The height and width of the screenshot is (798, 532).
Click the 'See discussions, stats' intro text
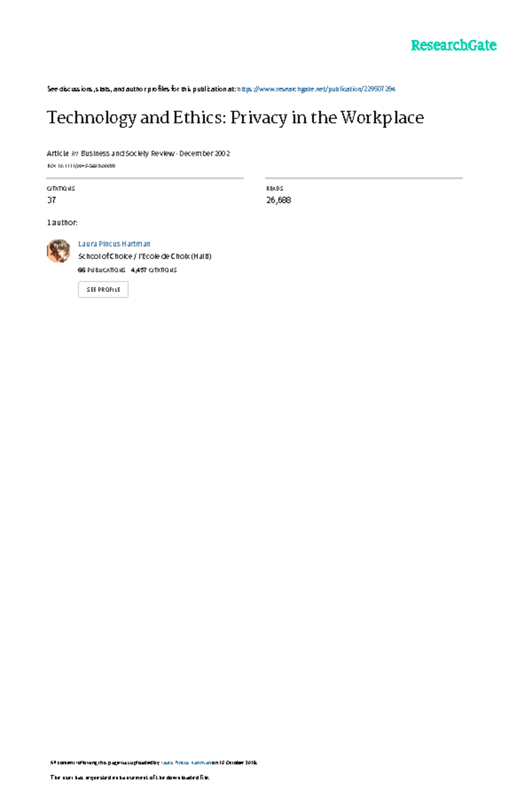click(x=141, y=89)
